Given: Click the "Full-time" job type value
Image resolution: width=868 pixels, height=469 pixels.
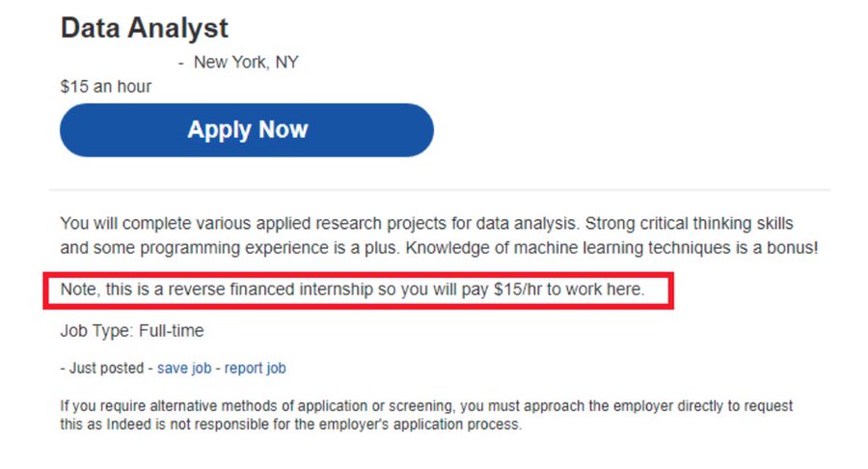Looking at the screenshot, I should (x=171, y=331).
